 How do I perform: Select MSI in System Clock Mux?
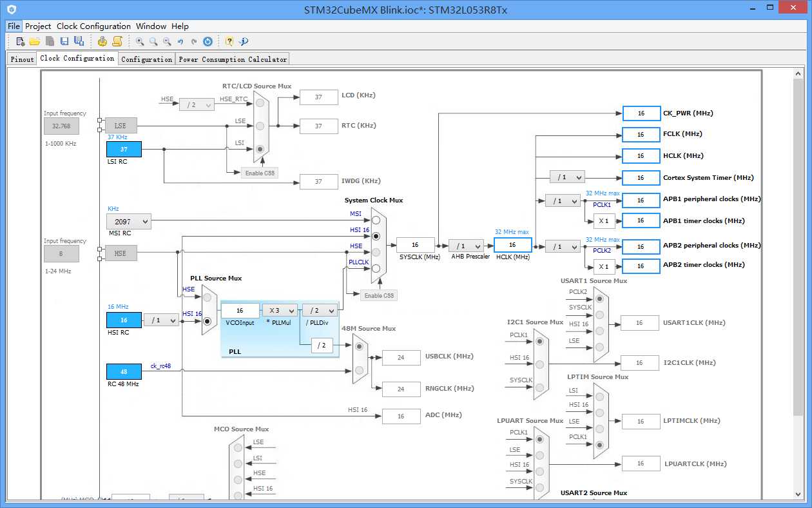point(376,220)
